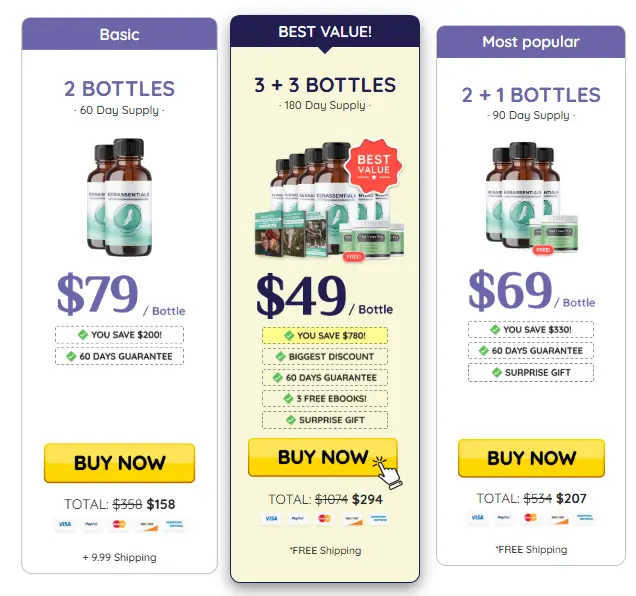
Task: Click BUY NOW under the Basic plan
Action: (x=119, y=463)
